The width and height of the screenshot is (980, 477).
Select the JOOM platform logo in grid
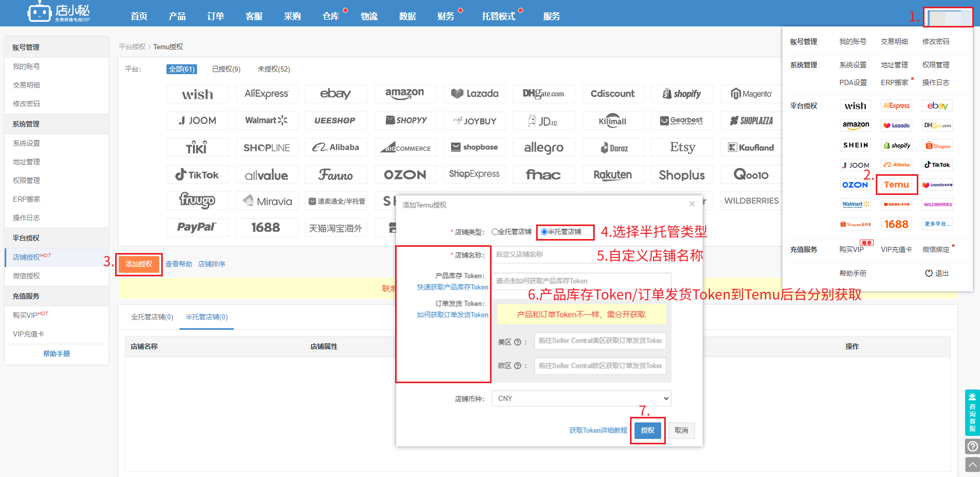197,121
